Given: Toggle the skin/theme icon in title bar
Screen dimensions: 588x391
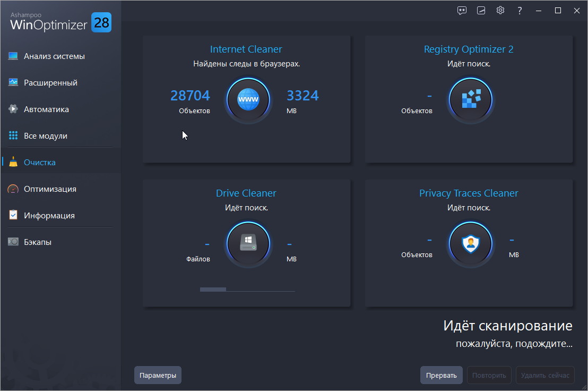Looking at the screenshot, I should click(481, 11).
